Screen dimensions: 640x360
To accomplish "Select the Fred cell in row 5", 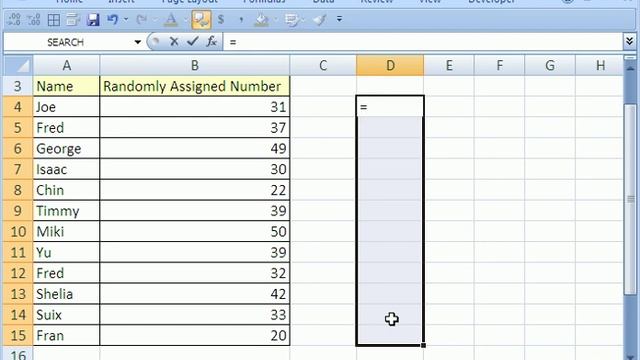I will tap(67, 128).
